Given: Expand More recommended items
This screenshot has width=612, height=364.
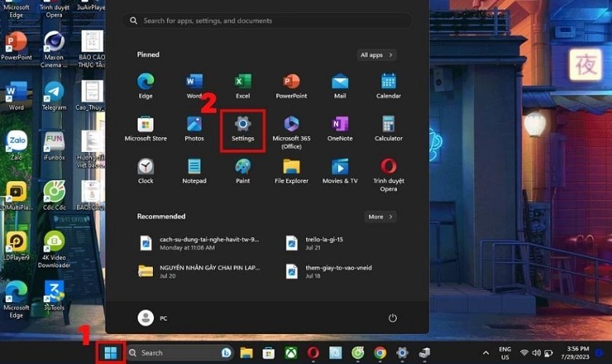Looking at the screenshot, I should click(x=379, y=216).
